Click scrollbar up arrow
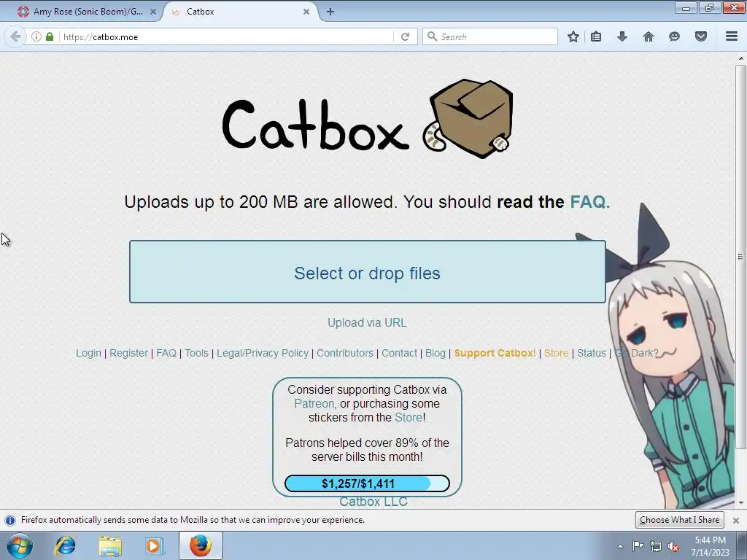The width and height of the screenshot is (747, 560). coord(741,58)
